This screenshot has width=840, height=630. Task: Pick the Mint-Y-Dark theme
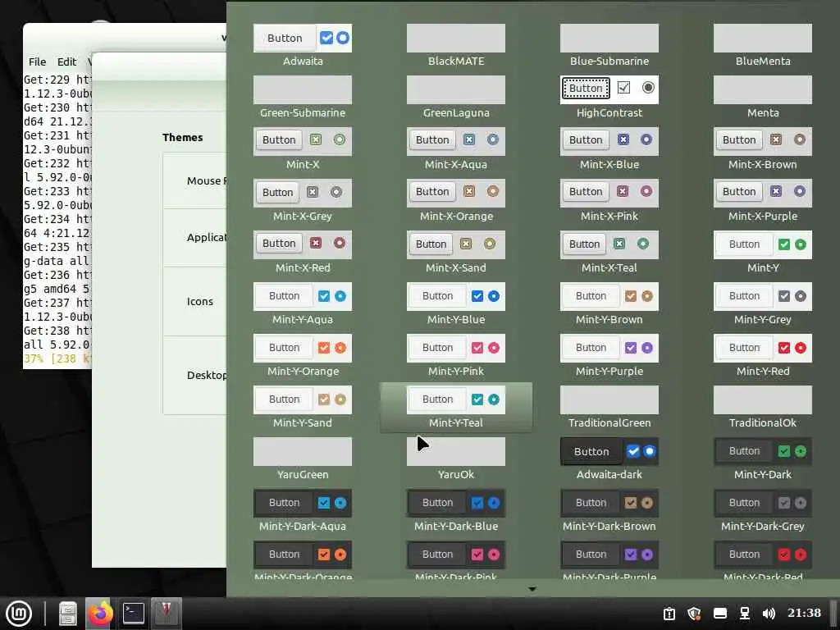pos(763,459)
